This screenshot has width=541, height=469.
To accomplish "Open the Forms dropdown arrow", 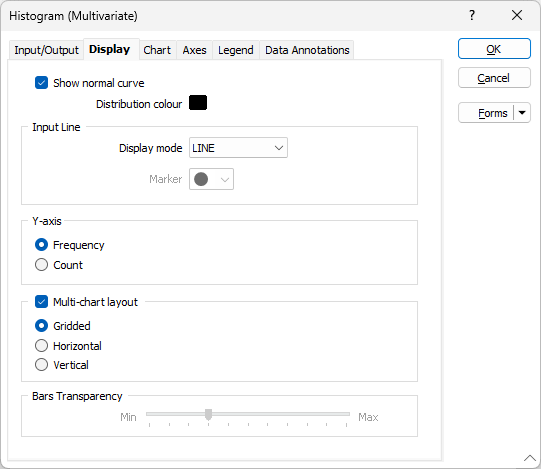I will (522, 113).
